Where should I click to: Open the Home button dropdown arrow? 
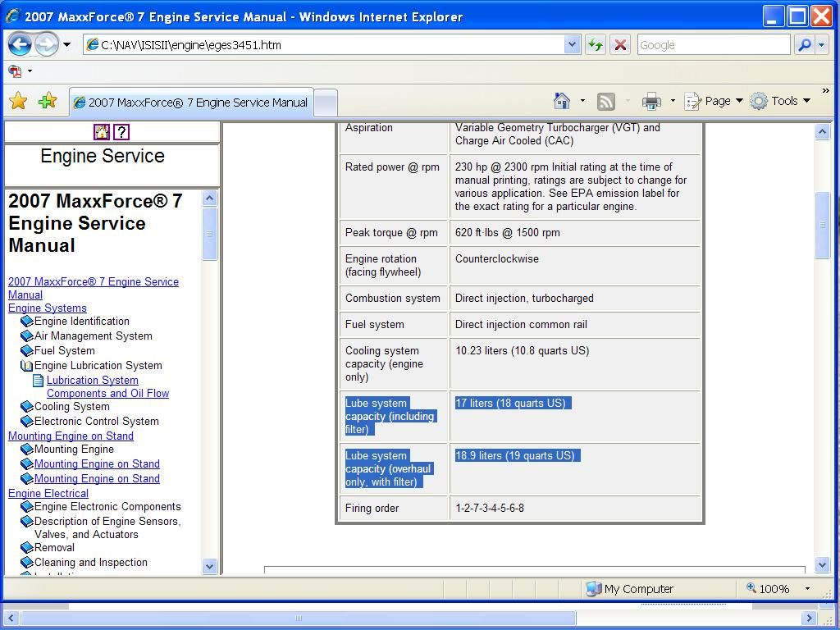582,101
